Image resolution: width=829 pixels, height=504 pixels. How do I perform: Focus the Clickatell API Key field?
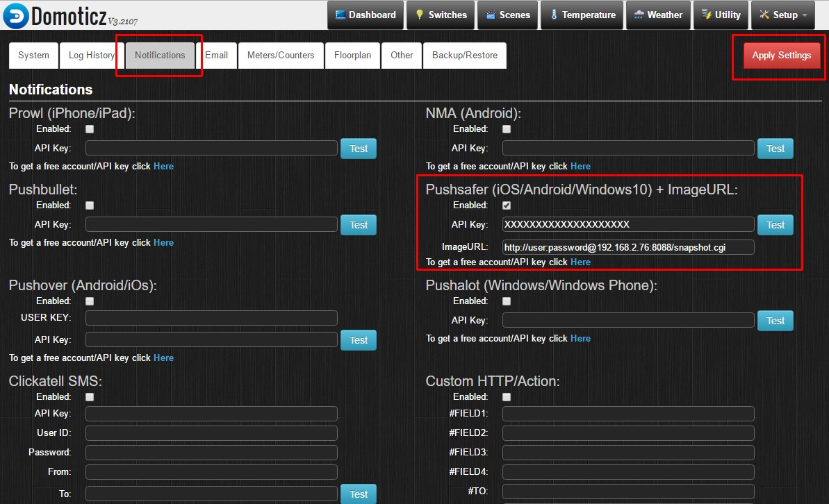pyautogui.click(x=211, y=414)
